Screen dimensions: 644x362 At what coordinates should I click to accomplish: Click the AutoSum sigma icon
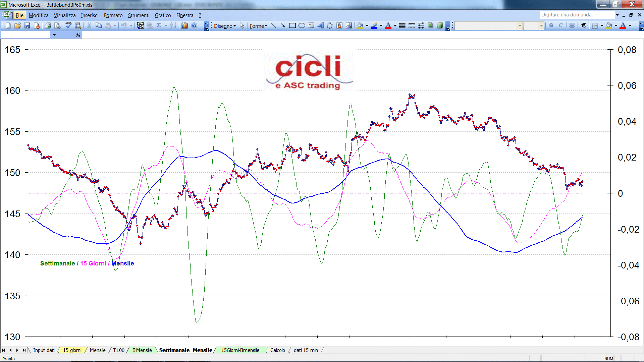point(159,25)
